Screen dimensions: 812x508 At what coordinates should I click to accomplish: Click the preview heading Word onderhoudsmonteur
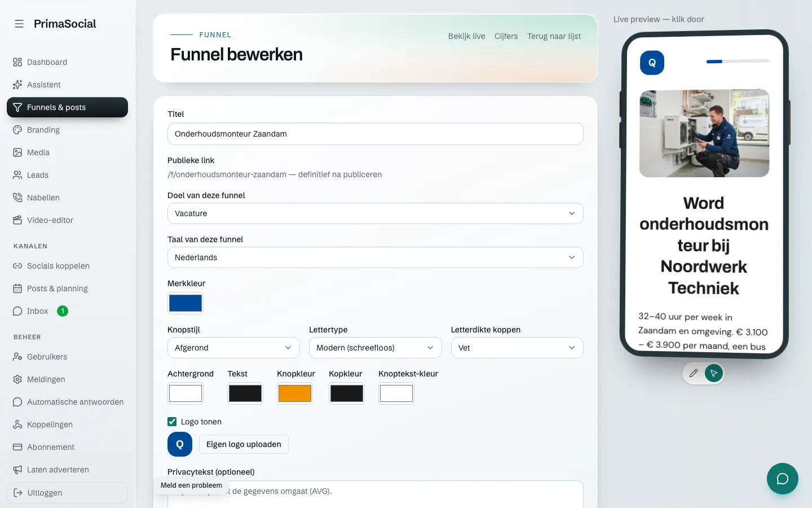704,246
